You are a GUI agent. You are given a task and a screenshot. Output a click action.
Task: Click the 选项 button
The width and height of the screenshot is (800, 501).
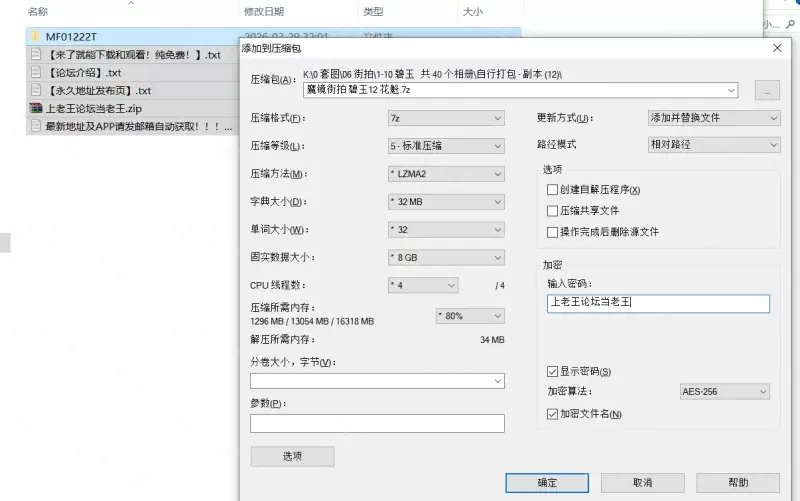click(292, 457)
